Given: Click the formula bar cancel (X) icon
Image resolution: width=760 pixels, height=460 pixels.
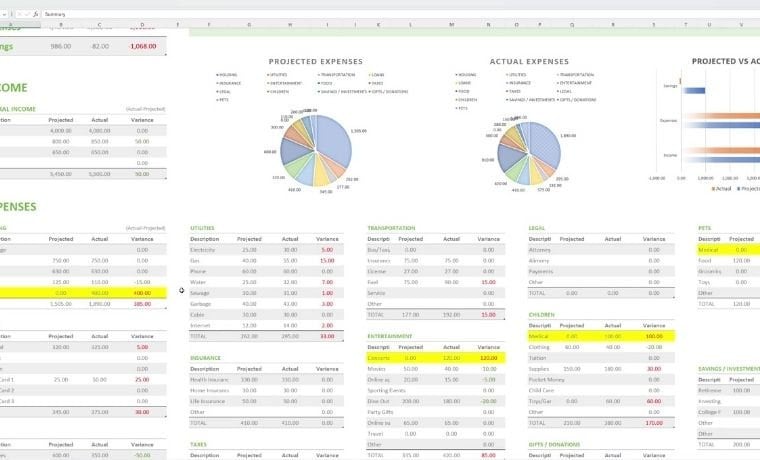Looking at the screenshot, I should (x=19, y=15).
